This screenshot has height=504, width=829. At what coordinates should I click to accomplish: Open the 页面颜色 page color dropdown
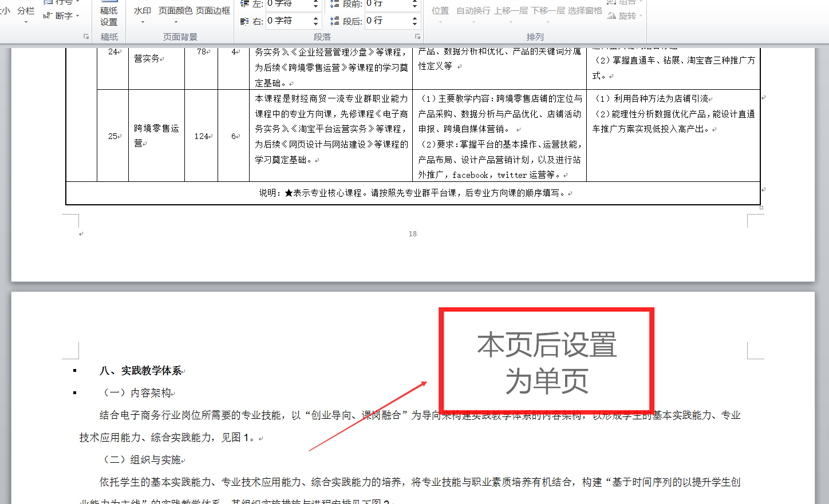pyautogui.click(x=175, y=14)
